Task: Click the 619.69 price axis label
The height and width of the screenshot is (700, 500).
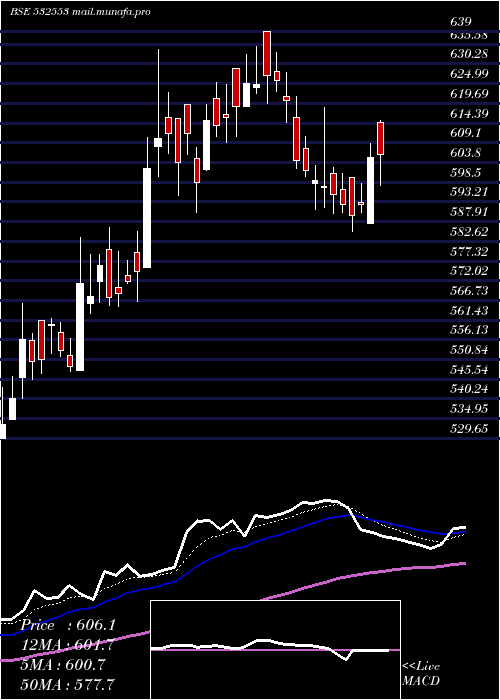Action: coord(469,94)
